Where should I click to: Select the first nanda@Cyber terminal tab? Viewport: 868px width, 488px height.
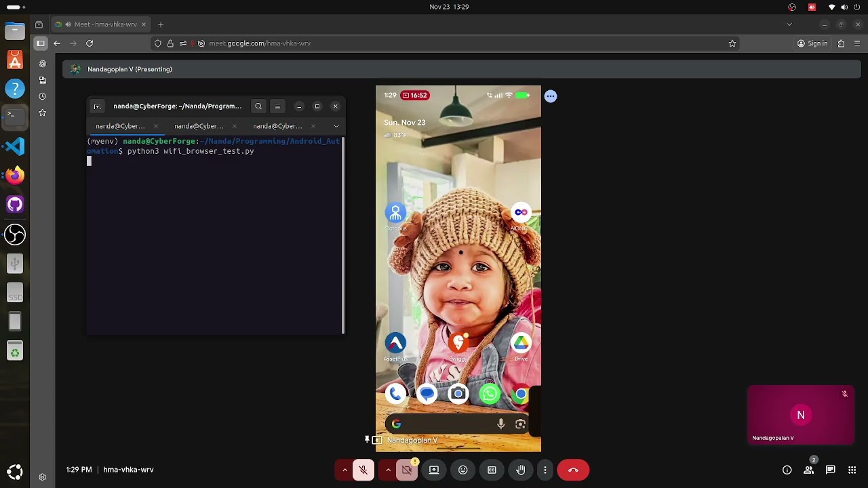[126, 126]
